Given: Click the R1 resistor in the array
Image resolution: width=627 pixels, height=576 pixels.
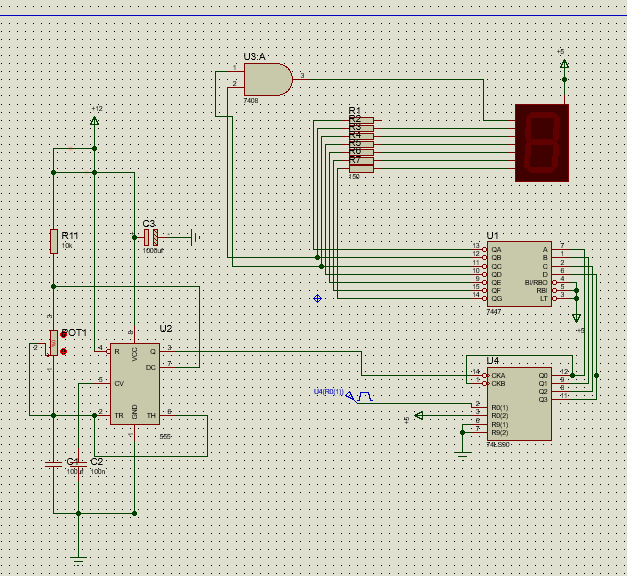Looking at the screenshot, I should pos(361,120).
